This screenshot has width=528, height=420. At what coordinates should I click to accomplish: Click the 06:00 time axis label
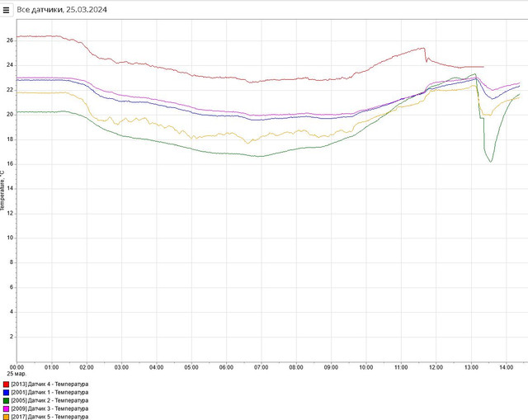click(x=226, y=367)
